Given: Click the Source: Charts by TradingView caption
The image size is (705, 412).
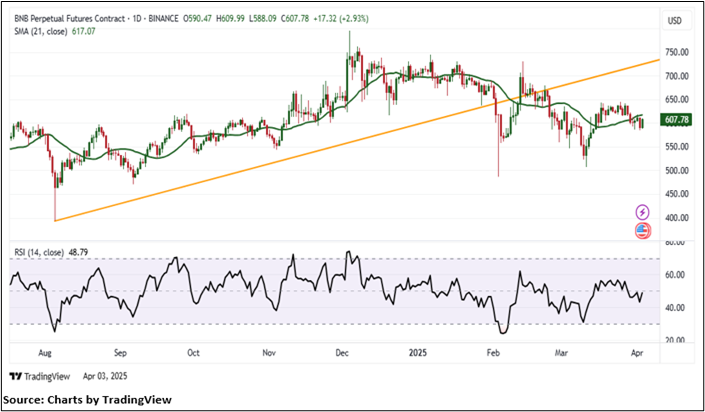Looking at the screenshot, I should coord(88,399).
